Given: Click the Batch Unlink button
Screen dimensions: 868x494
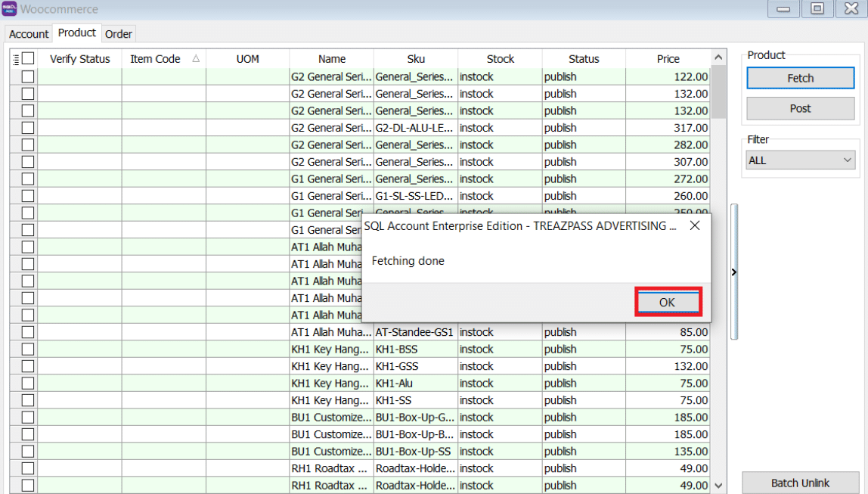Looking at the screenshot, I should click(800, 483).
